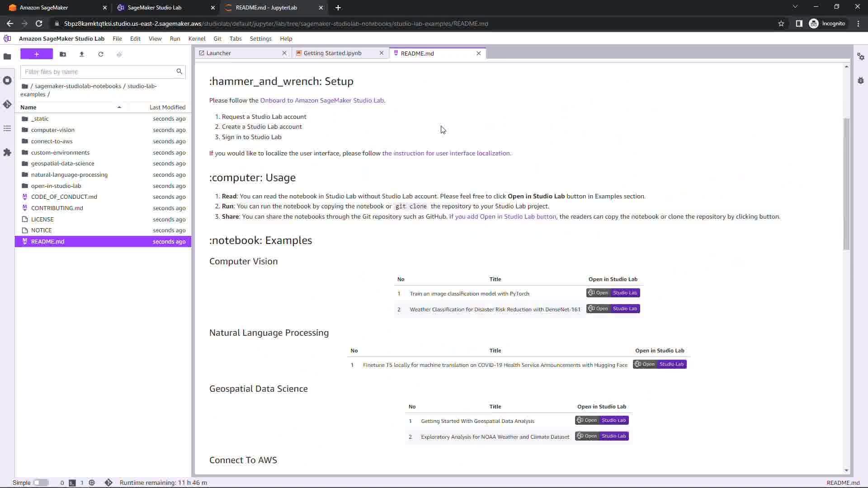This screenshot has width=868, height=488.
Task: Click the New Folder toolbar icon
Action: 63,54
